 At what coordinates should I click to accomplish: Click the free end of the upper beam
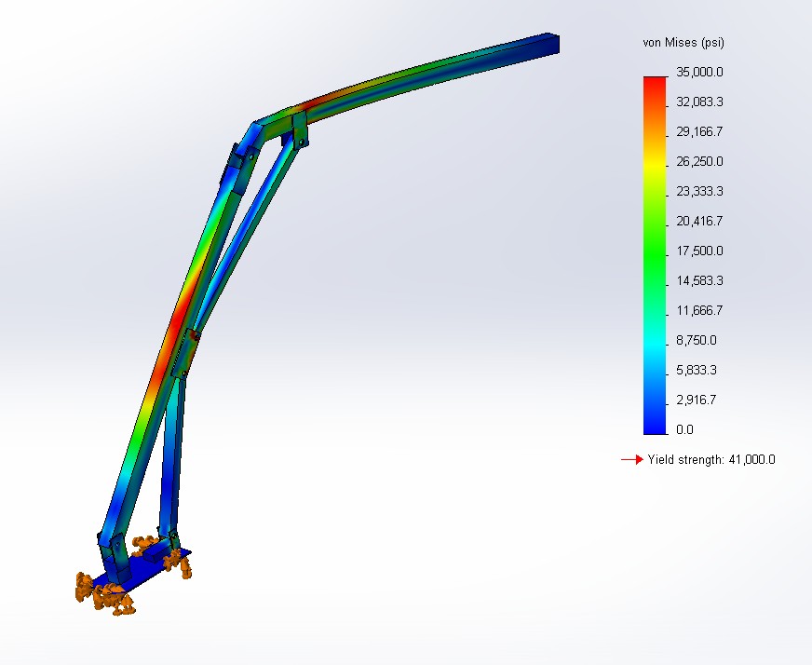[552, 44]
